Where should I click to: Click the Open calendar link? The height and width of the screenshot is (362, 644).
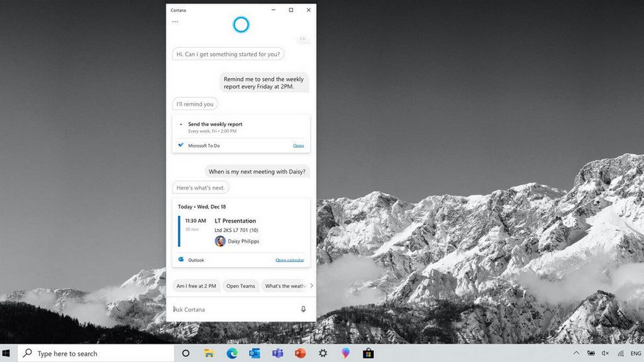pos(289,260)
